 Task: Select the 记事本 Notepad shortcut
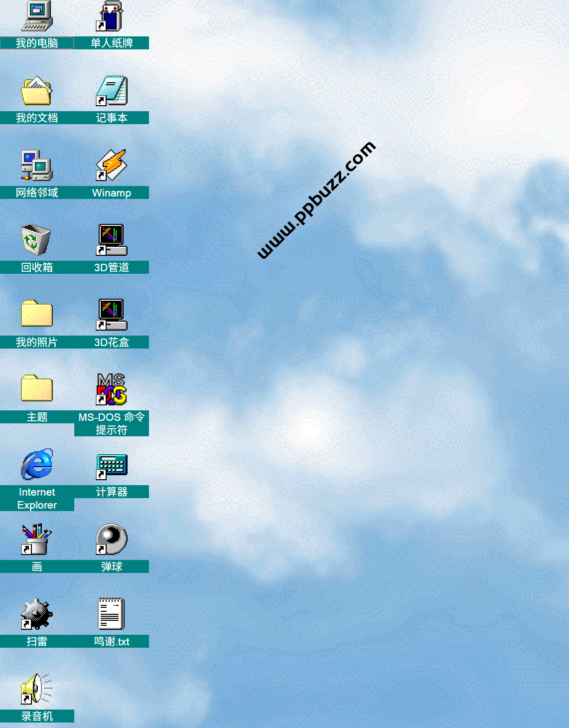112,91
